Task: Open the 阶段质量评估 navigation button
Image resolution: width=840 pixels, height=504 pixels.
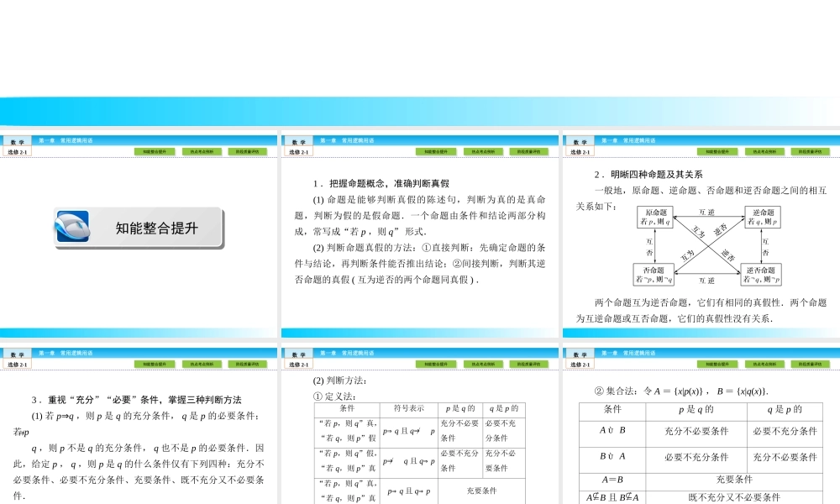Action: [x=249, y=151]
